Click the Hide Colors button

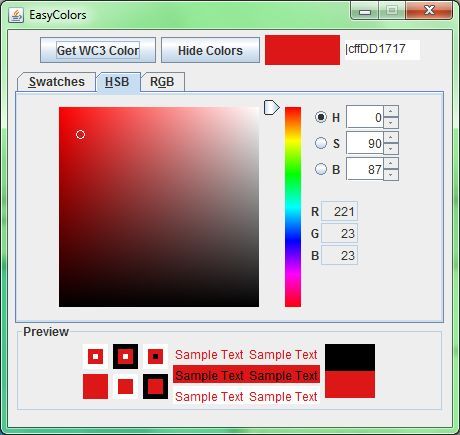click(x=210, y=50)
